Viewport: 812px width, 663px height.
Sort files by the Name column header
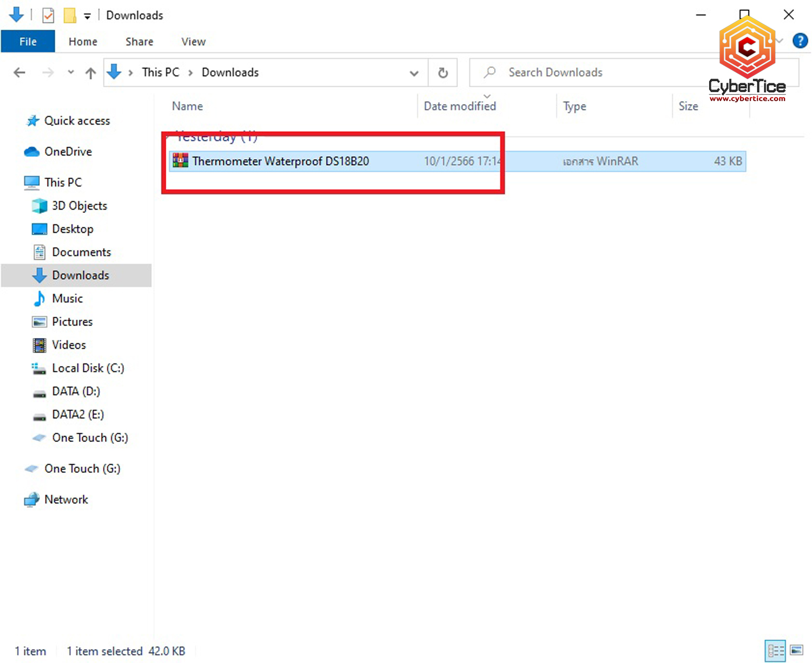[187, 106]
